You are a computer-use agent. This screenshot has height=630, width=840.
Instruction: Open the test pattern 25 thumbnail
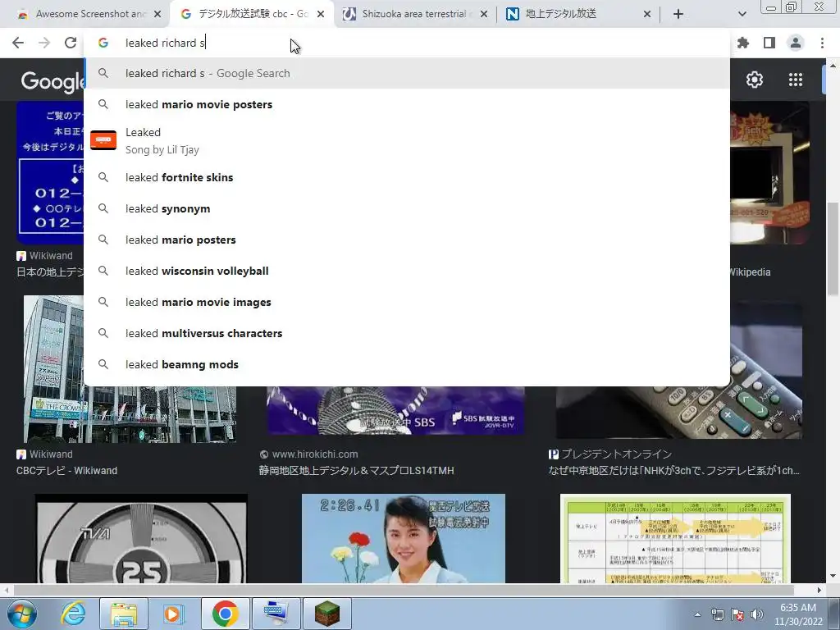141,538
